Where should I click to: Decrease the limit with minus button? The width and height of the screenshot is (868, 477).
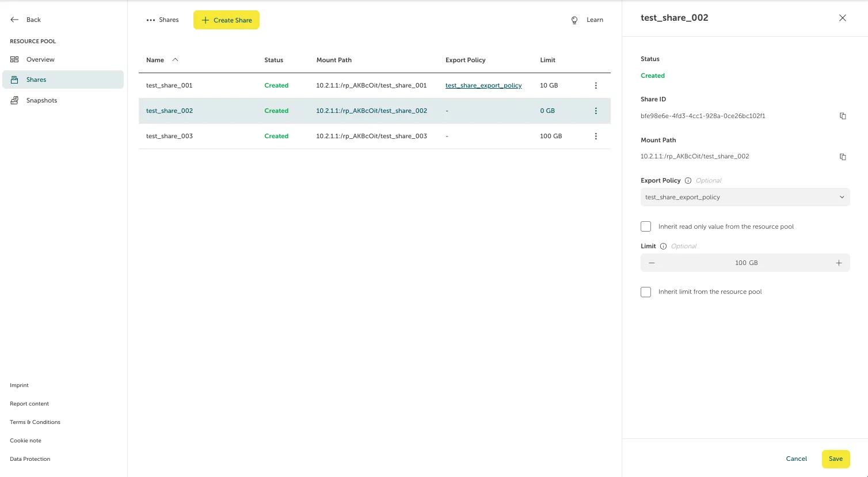pos(652,263)
